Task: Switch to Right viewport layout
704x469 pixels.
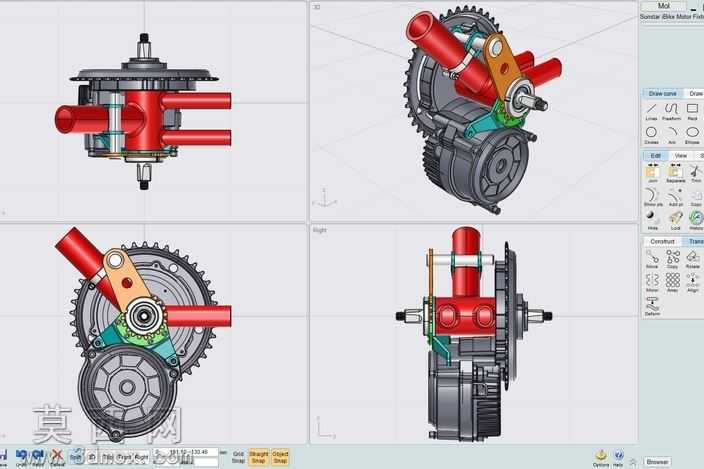Action: 141,457
